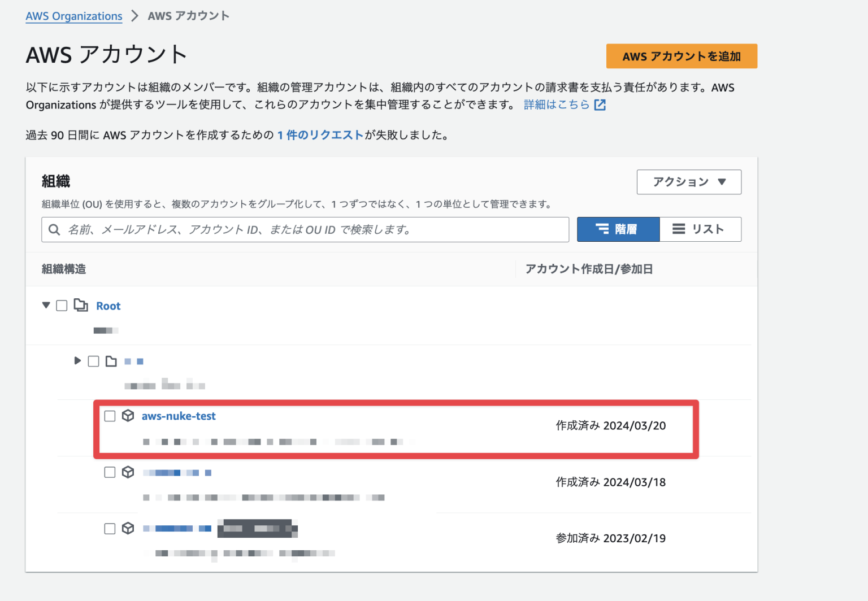Click the search magnifier icon in the search bar

54,229
